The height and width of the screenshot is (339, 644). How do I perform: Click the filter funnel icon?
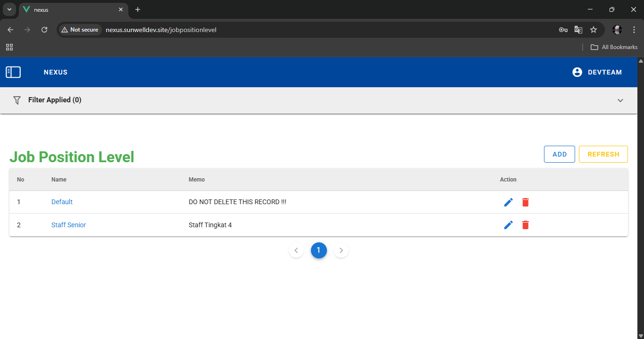[17, 100]
